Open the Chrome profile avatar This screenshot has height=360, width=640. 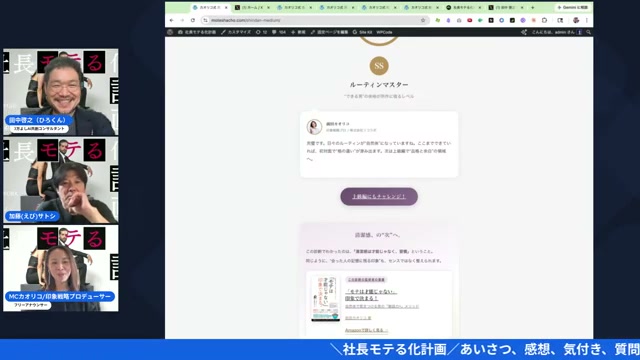pos(576,20)
